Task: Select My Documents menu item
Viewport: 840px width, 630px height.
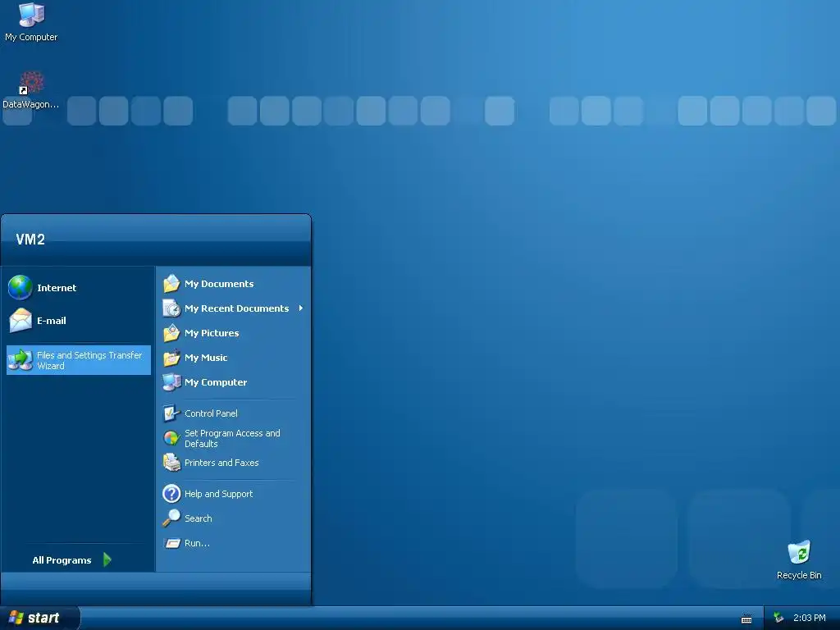Action: [x=234, y=283]
